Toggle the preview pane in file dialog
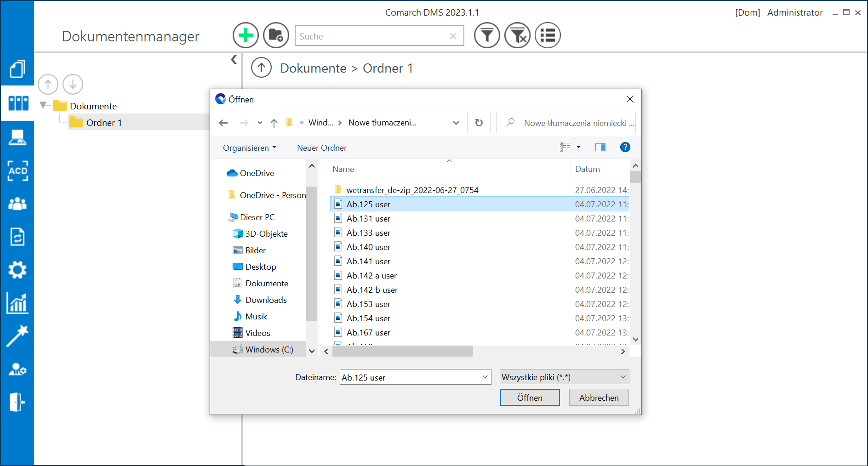Viewport: 868px width, 466px height. coord(600,147)
